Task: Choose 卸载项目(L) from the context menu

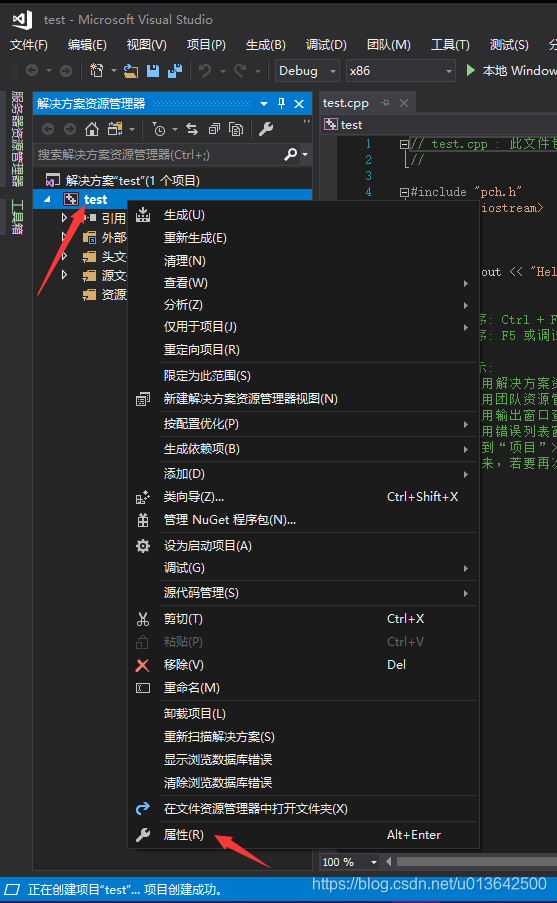Action: pos(195,714)
